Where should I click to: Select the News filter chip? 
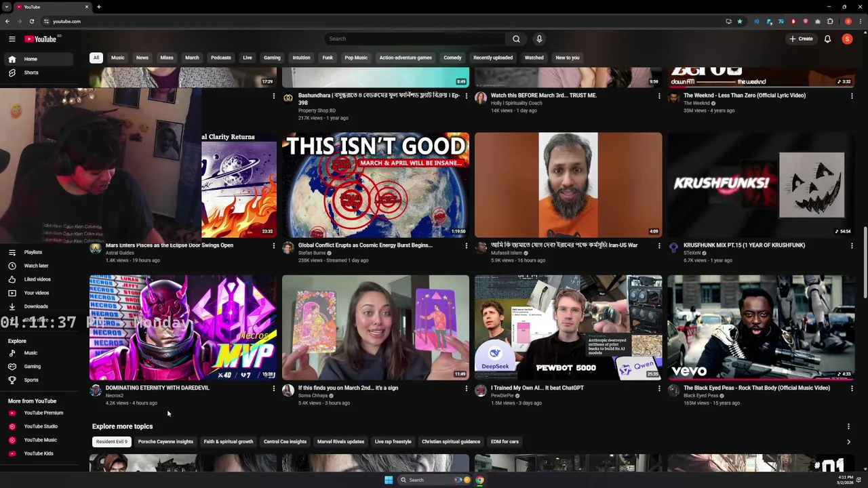coord(142,58)
